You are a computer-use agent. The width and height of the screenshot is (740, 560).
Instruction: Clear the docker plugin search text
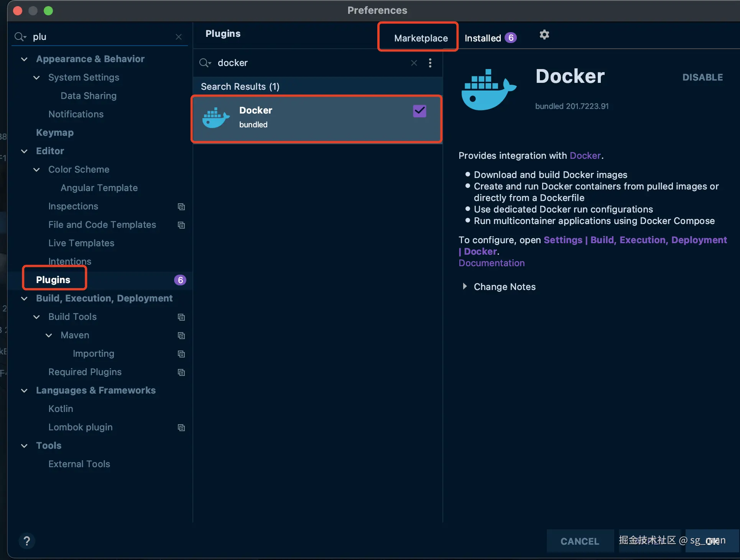414,63
